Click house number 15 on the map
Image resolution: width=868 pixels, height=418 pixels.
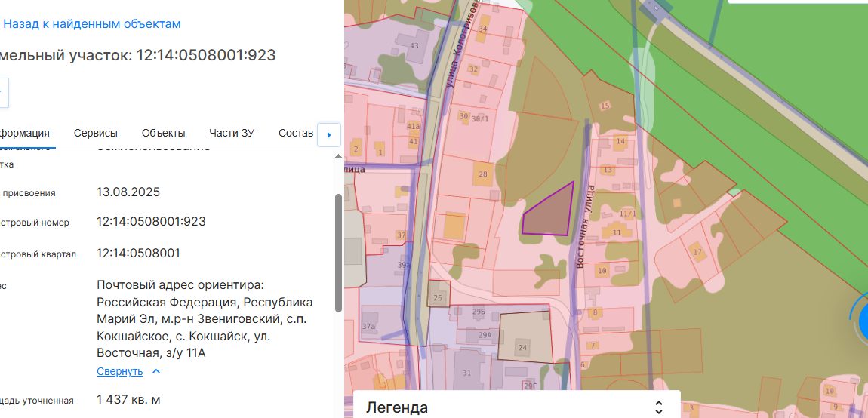(605, 105)
